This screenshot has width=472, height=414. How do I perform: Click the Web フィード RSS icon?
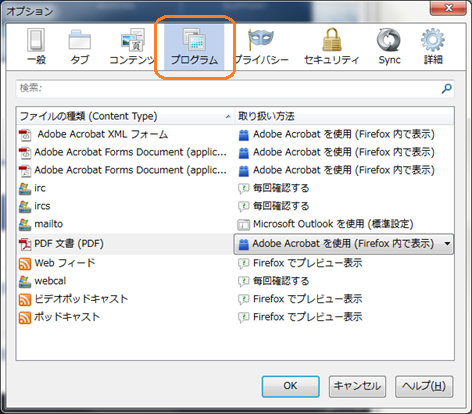coord(25,264)
